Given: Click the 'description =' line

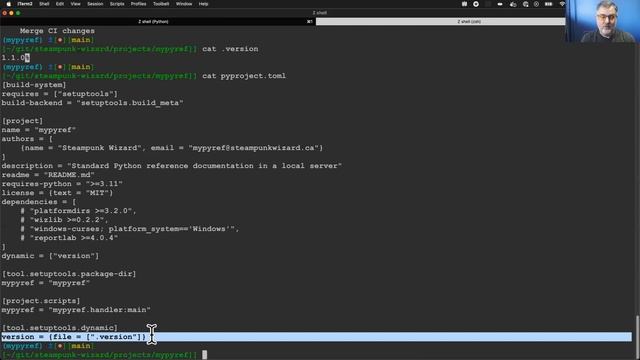Looking at the screenshot, I should [x=172, y=166].
